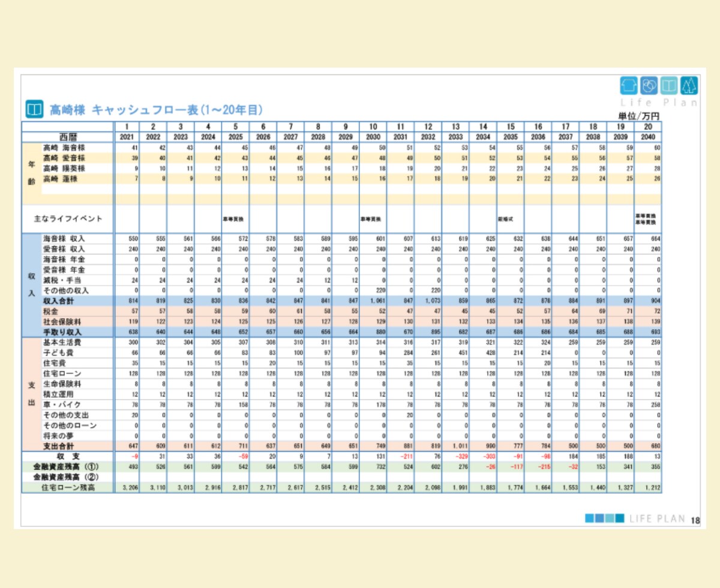720x588 pixels.
Task: Click the 愛音様 収入 row label
Action: tap(64, 249)
